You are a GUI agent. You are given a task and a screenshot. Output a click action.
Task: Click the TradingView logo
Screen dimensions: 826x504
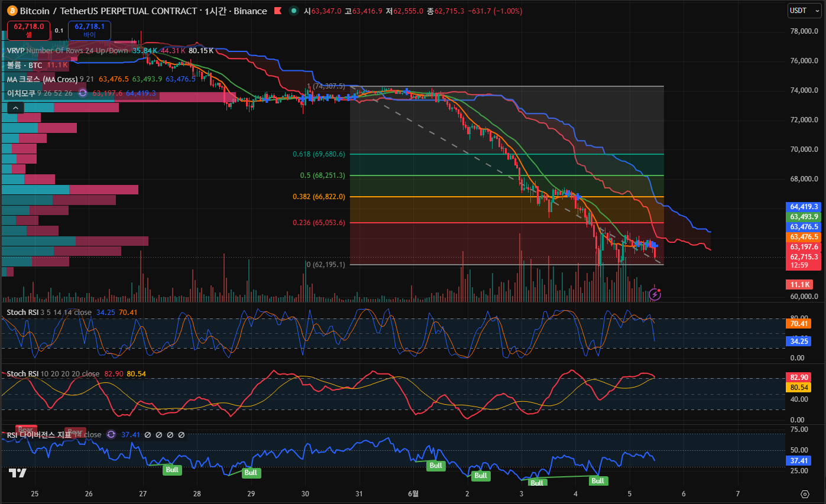coord(18,473)
